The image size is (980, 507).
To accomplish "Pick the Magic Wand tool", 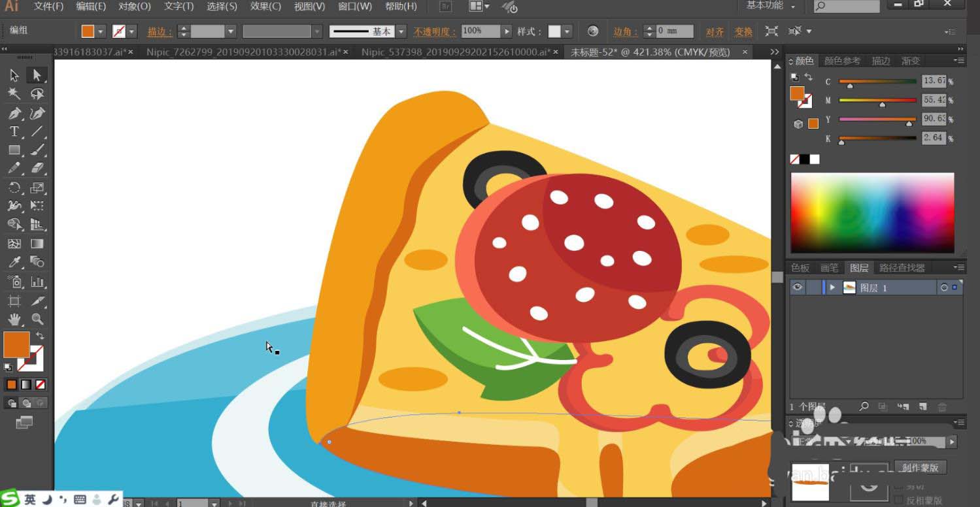I will (14, 94).
